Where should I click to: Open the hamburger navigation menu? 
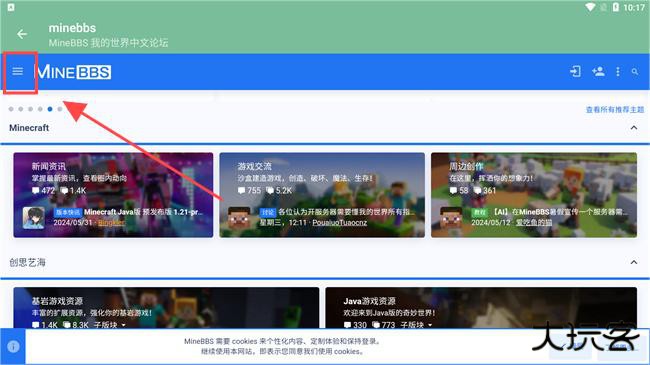pos(17,71)
